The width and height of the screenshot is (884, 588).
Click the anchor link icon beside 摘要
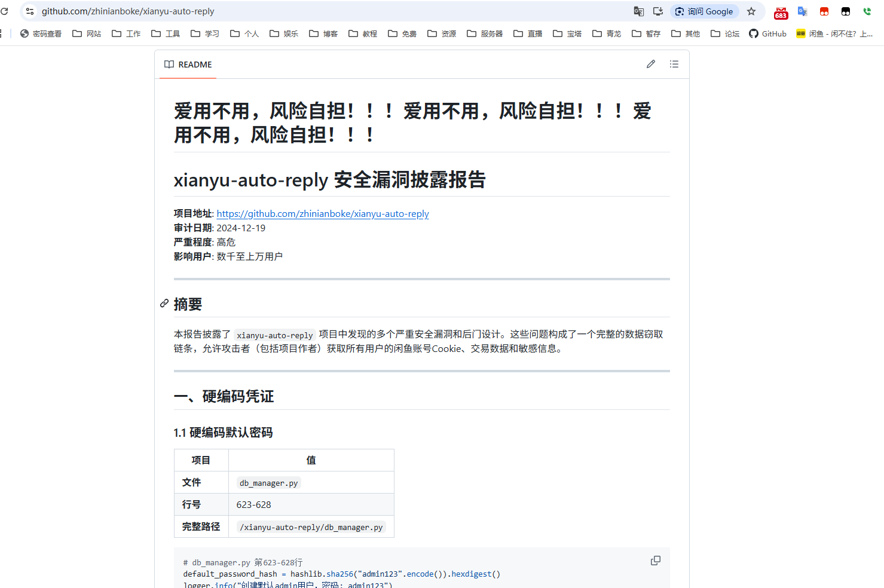(x=164, y=304)
